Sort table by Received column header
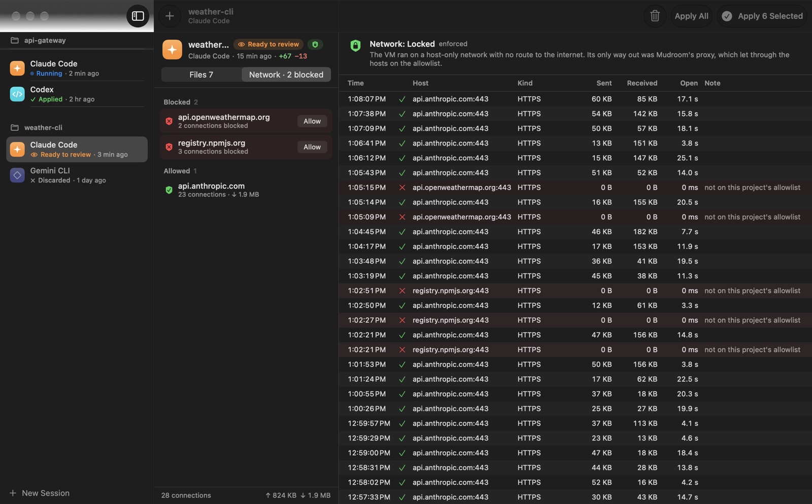 pos(642,83)
